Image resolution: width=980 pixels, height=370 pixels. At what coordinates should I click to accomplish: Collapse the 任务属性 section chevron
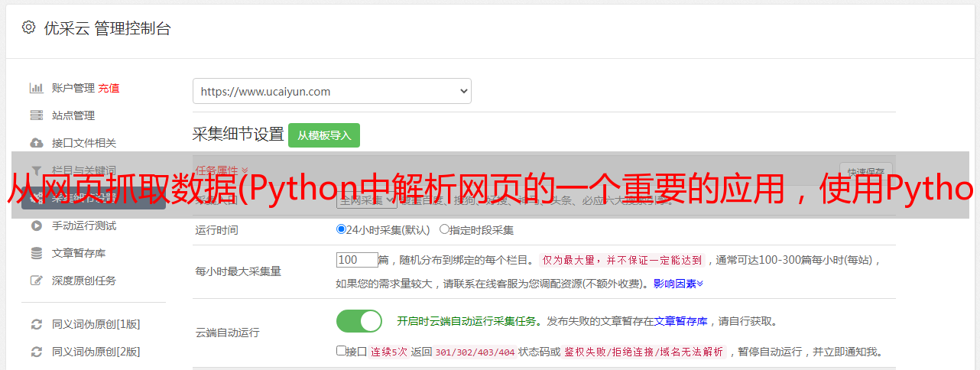pos(245,170)
